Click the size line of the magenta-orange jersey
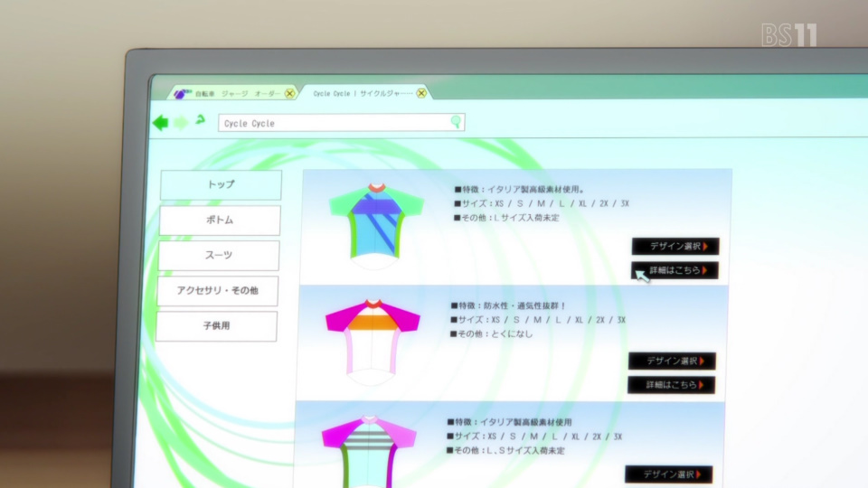This screenshot has height=488, width=868. click(x=538, y=320)
